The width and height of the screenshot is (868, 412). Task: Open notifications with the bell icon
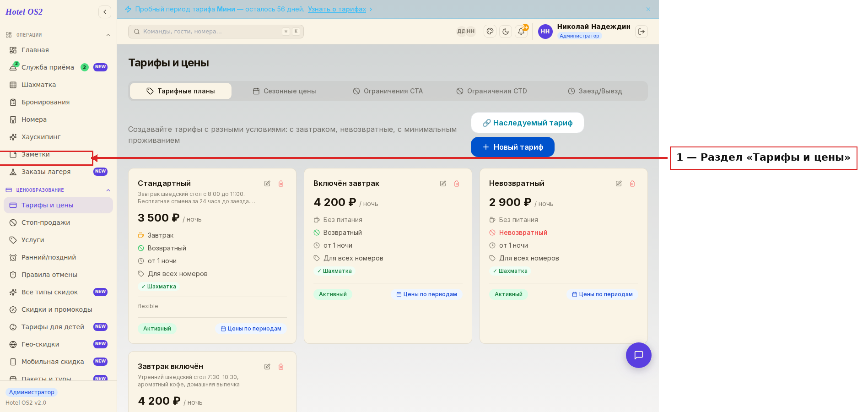[521, 32]
